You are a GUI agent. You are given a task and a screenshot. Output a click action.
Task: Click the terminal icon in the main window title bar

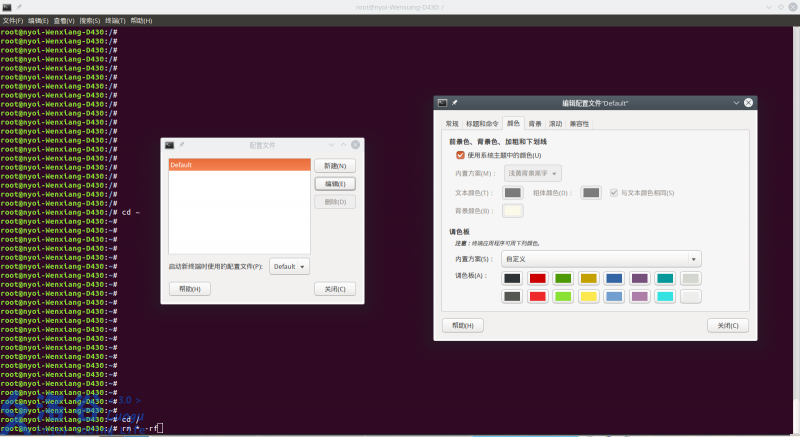click(x=8, y=7)
